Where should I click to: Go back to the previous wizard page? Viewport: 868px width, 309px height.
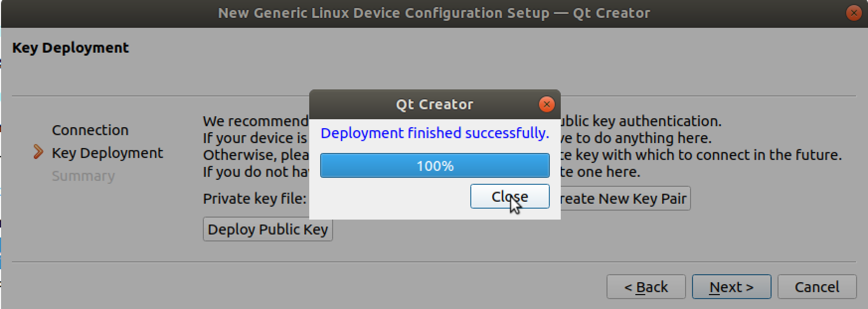(x=646, y=287)
